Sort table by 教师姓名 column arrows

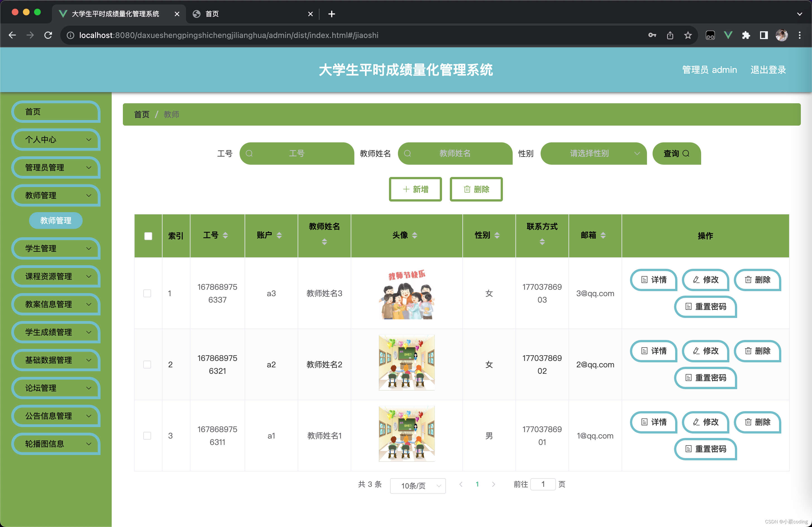tap(324, 242)
